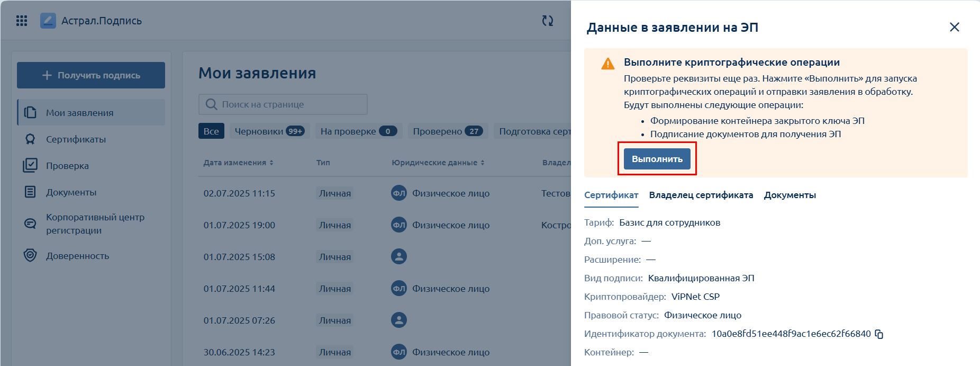Open the 01.07.2025 07:26 application row
This screenshot has width=980, height=366.
point(385,320)
